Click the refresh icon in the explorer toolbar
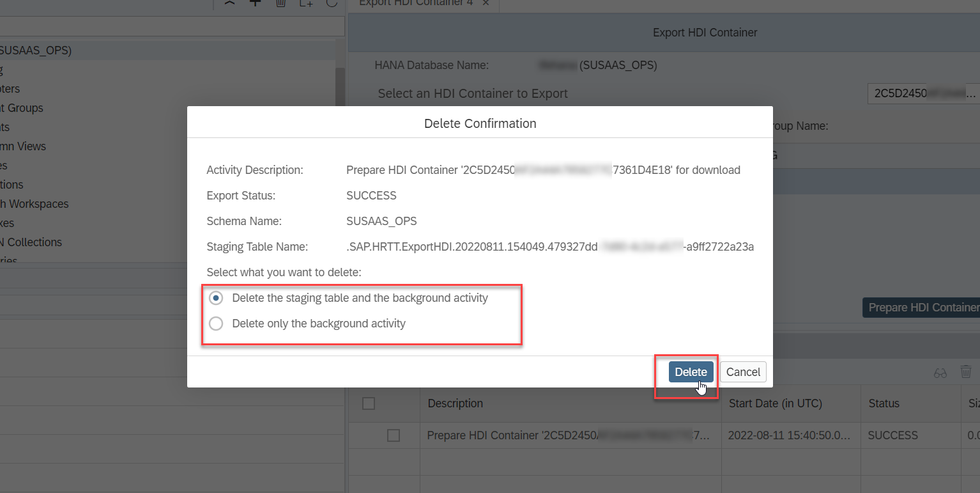 332,3
